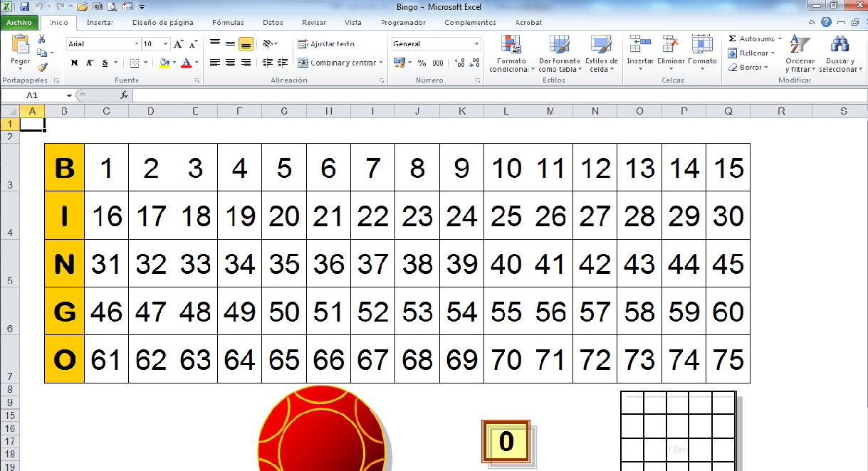Align text right
Image resolution: width=868 pixels, height=471 pixels.
[246, 63]
